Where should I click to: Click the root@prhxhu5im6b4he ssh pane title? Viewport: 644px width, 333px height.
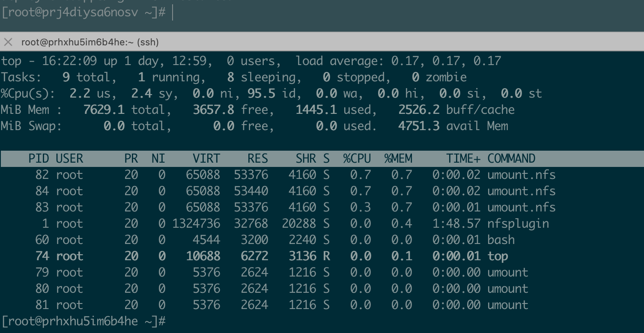(x=90, y=42)
